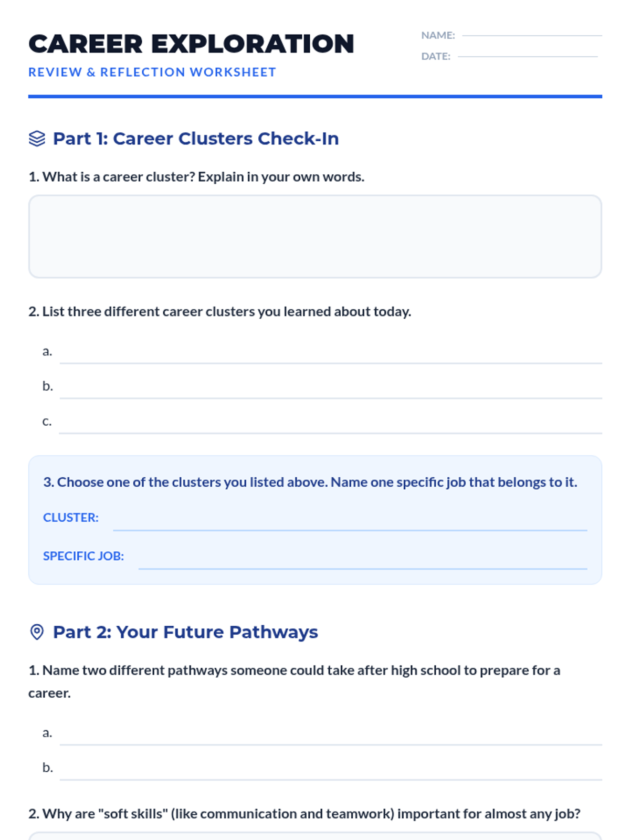Select line a. under the three clusters question

tap(331, 357)
